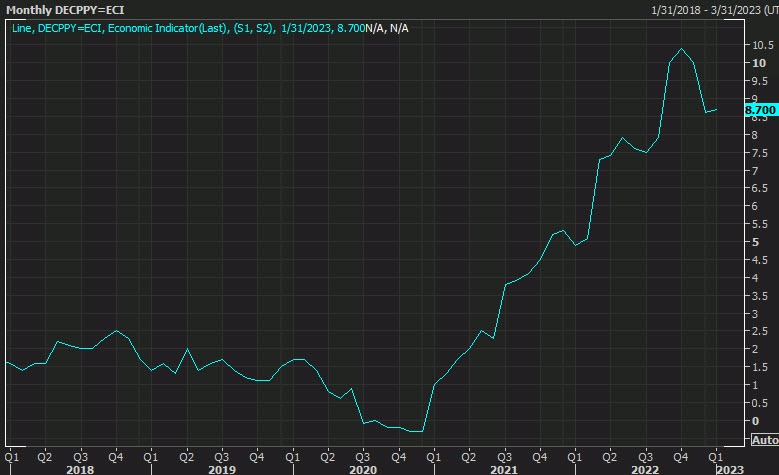
Task: Click the 2.5 value on price axis
Action: pos(760,331)
